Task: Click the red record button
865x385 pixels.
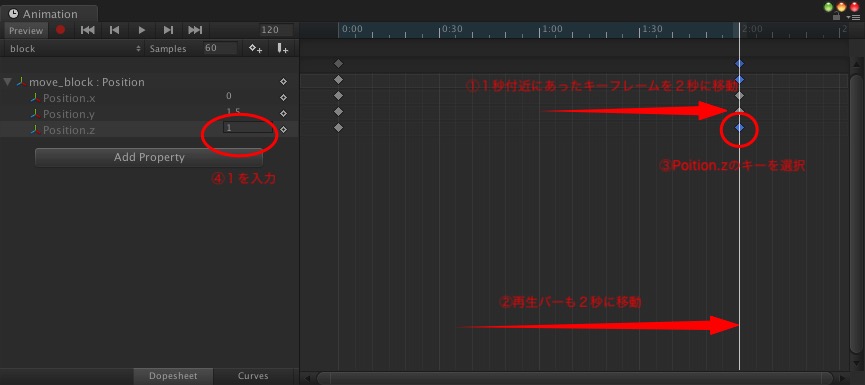Action: [x=61, y=30]
